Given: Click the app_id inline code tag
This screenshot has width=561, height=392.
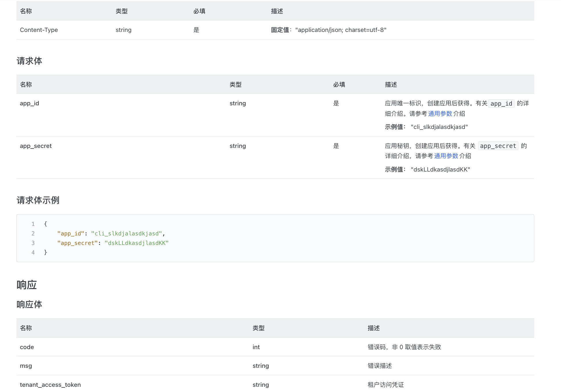Looking at the screenshot, I should tap(501, 104).
